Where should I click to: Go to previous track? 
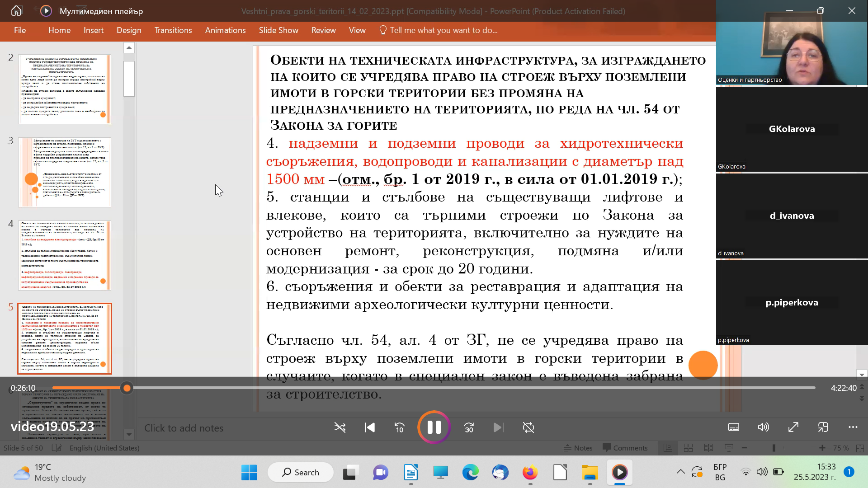click(x=370, y=427)
